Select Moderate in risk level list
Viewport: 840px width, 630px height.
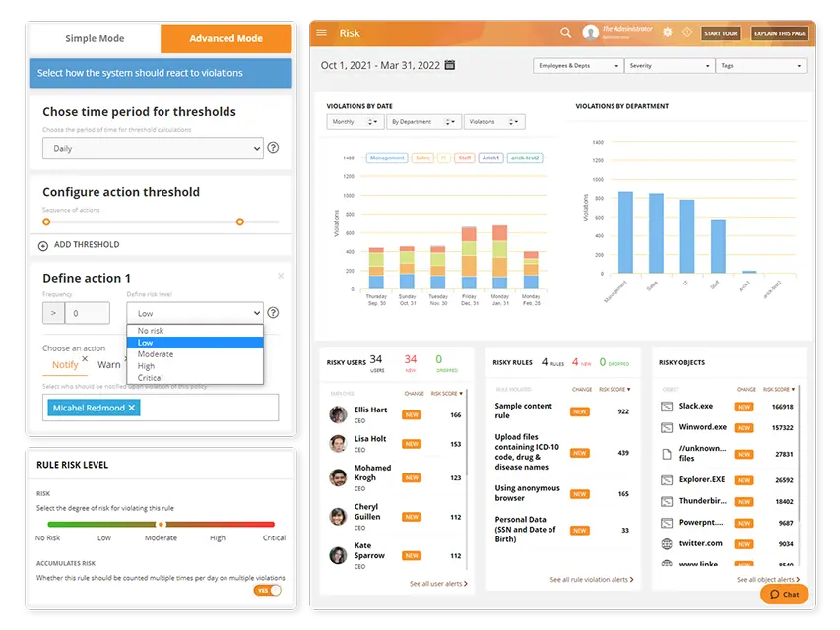click(x=195, y=354)
